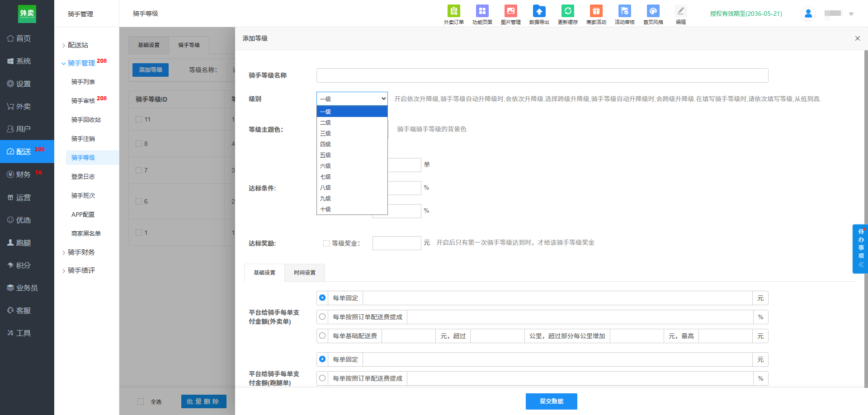The image size is (868, 415).
Task: Open 积分 in the left sidebar
Action: 27,265
